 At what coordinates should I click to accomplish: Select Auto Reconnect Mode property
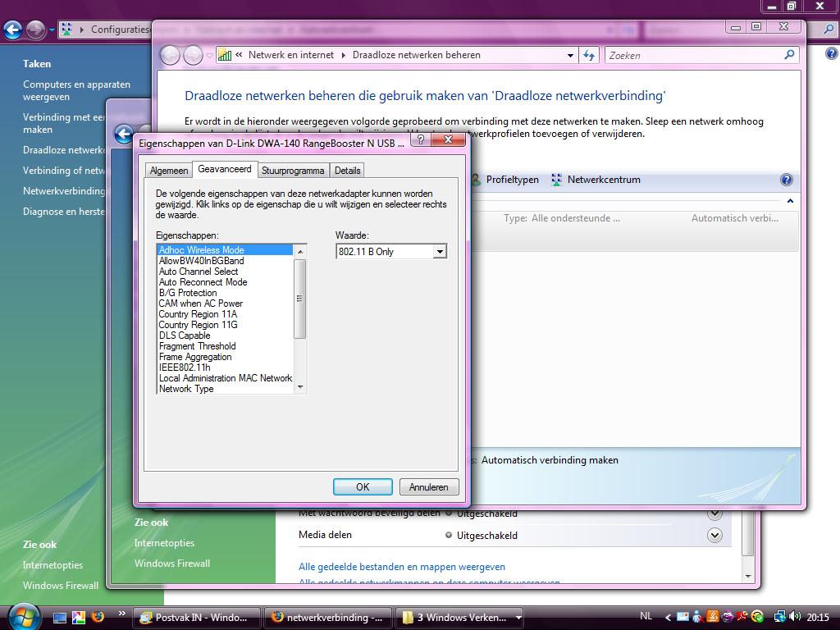click(x=225, y=282)
